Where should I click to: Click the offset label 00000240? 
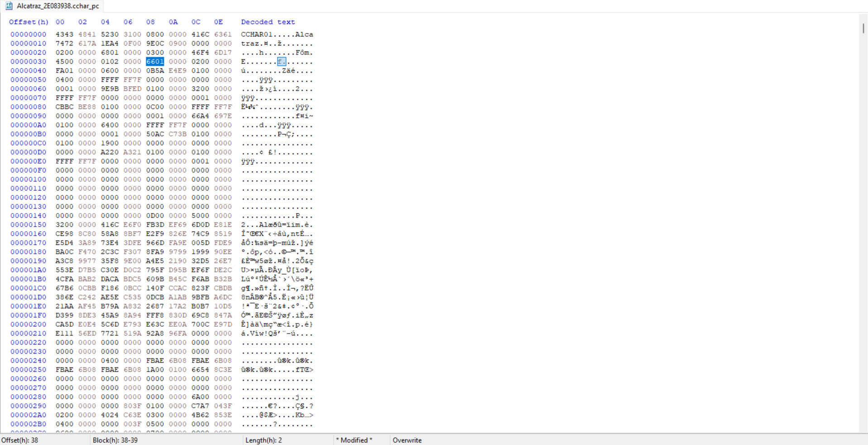pyautogui.click(x=28, y=361)
